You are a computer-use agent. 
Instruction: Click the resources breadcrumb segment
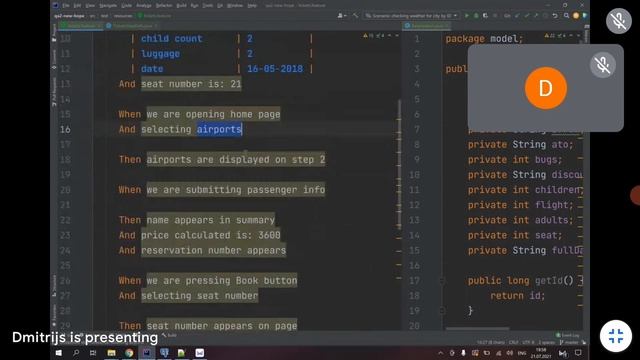tap(123, 16)
